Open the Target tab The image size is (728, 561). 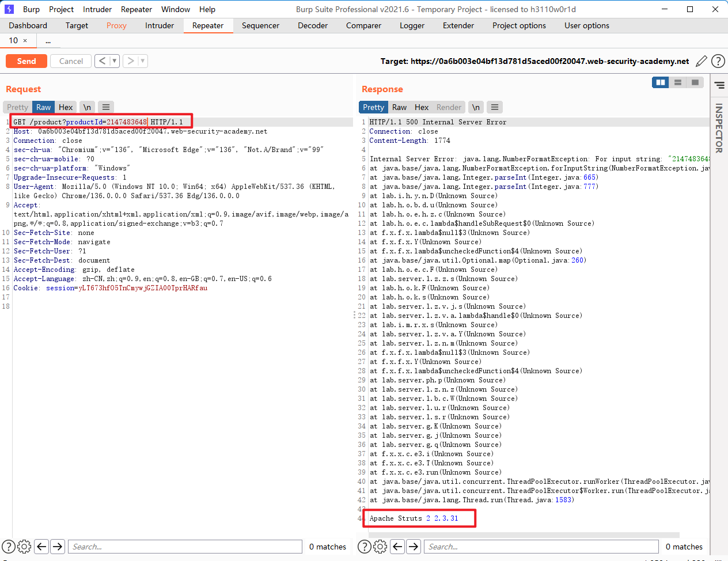click(77, 25)
